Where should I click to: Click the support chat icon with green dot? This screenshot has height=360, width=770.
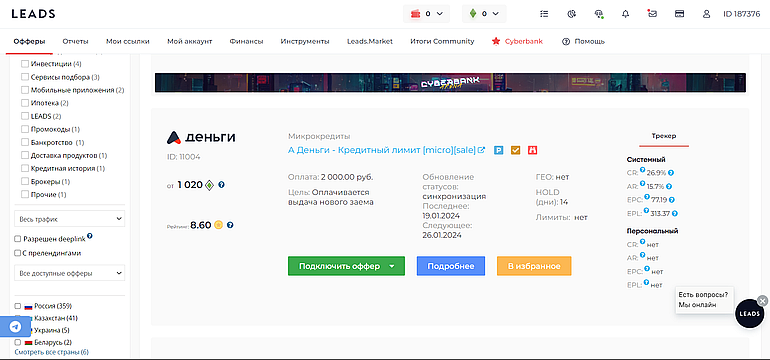point(598,14)
